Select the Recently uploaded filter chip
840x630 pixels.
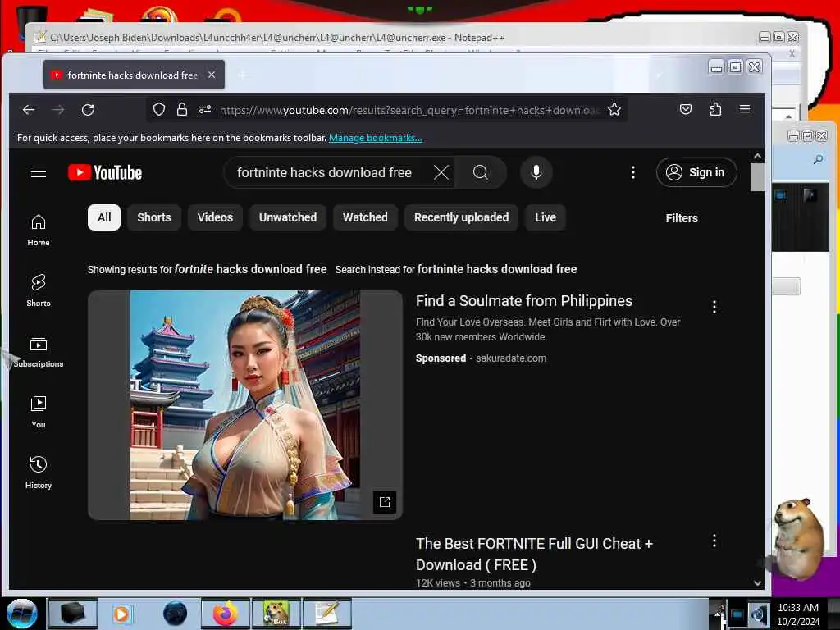pyautogui.click(x=461, y=217)
